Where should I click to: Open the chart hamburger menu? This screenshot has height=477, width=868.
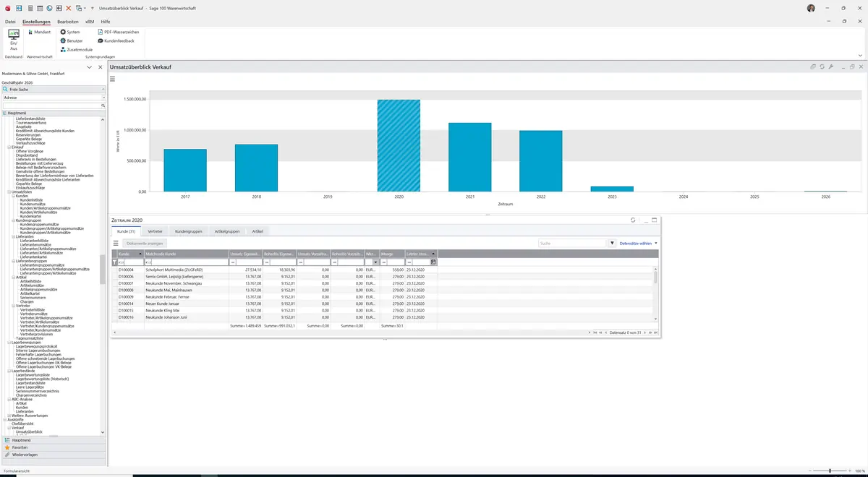(113, 79)
